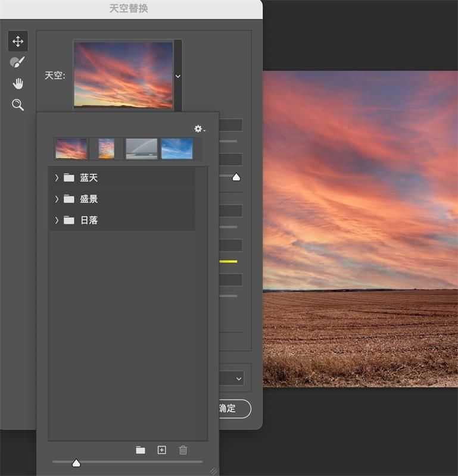Image resolution: width=458 pixels, height=476 pixels.
Task: Expand the 盛景 folder
Action: (x=57, y=199)
